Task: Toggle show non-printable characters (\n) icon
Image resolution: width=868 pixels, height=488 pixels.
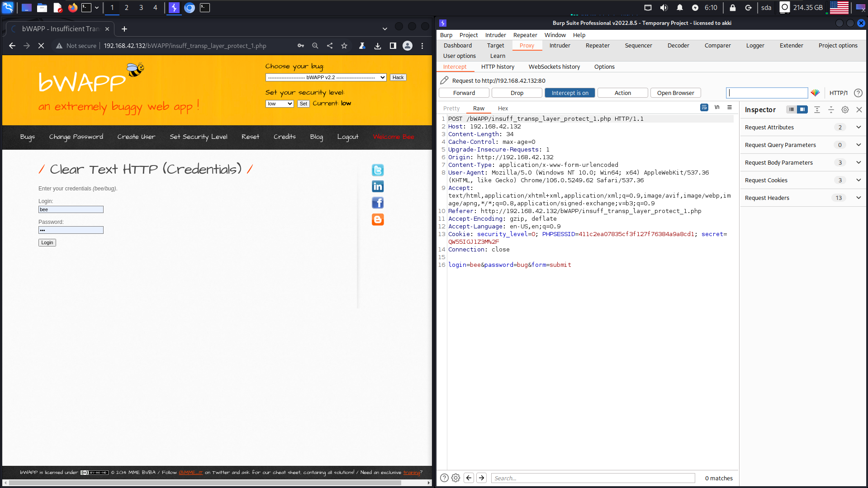Action: point(717,108)
